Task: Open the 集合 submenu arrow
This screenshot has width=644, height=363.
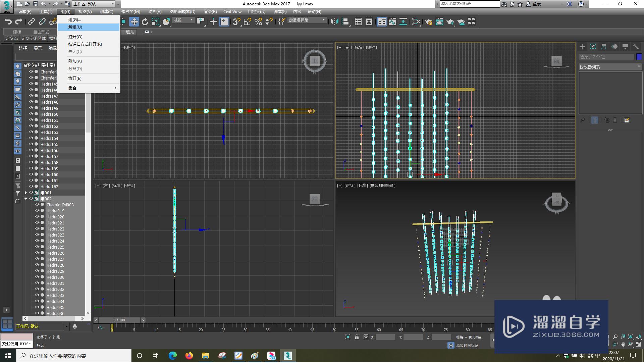Action: point(115,88)
